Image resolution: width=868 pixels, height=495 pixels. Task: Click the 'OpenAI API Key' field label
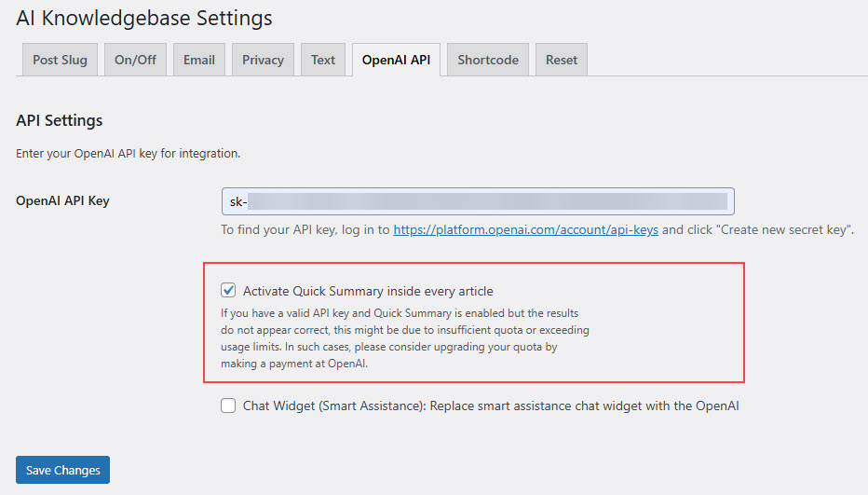[62, 200]
